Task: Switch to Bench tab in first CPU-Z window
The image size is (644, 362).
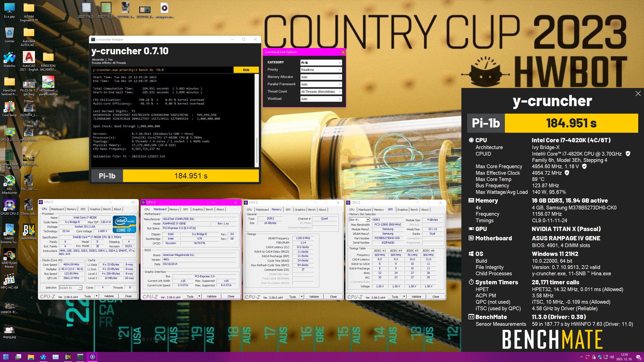Action: tap(107, 209)
